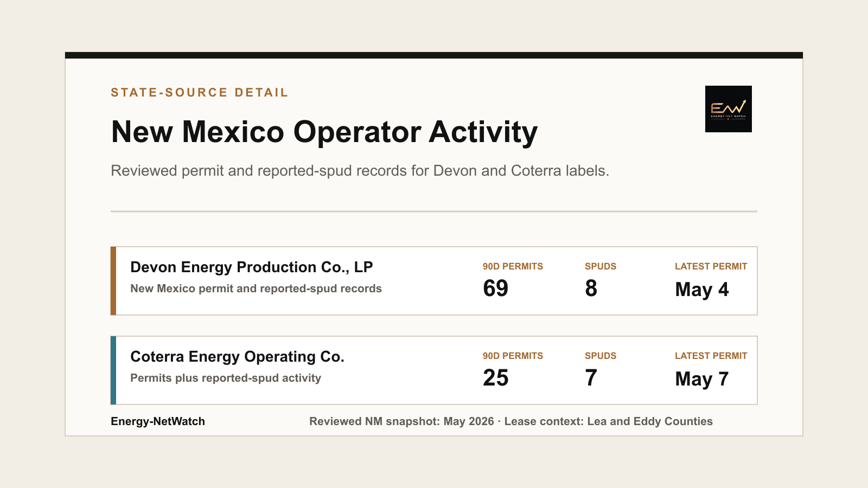Click the 'Energy-NetWatch' footer brand
The height and width of the screenshot is (488, 868).
coord(158,421)
